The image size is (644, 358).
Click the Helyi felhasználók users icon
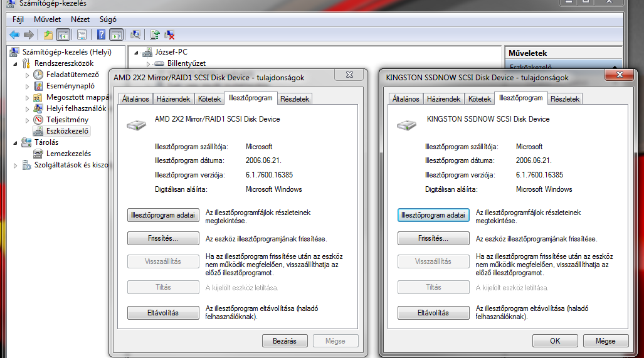(x=38, y=108)
